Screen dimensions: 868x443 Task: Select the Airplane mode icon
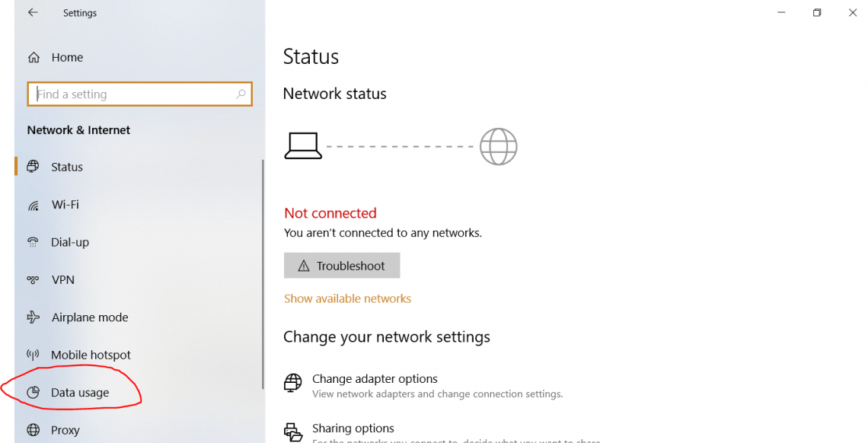click(x=33, y=317)
